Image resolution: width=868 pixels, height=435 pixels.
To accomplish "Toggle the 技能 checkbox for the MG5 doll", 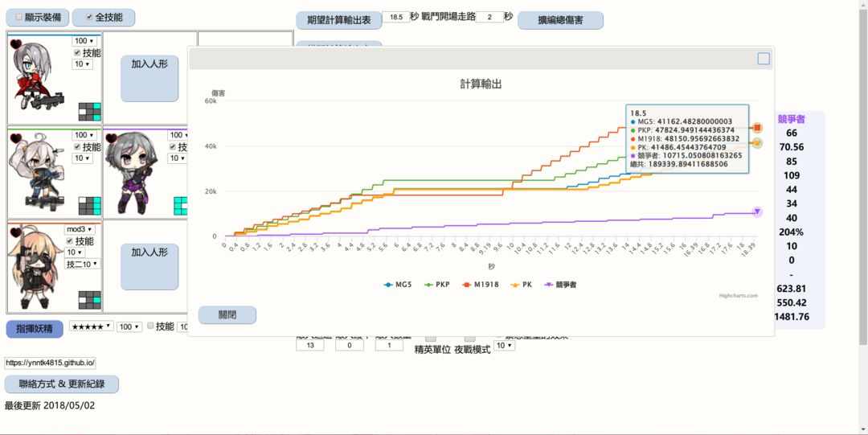I will [x=77, y=52].
